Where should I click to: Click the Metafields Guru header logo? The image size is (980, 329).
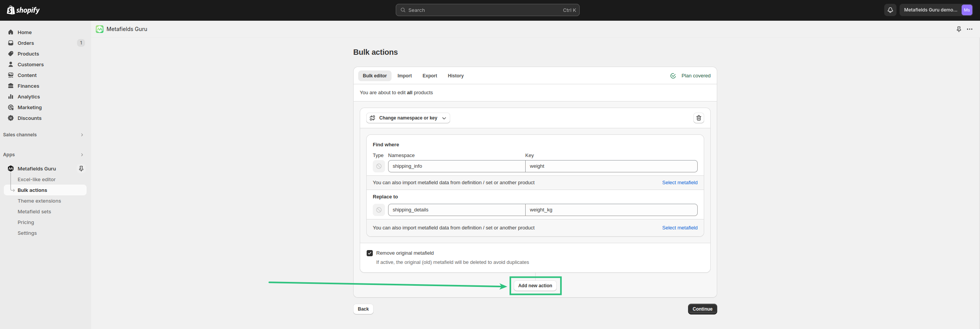point(100,29)
